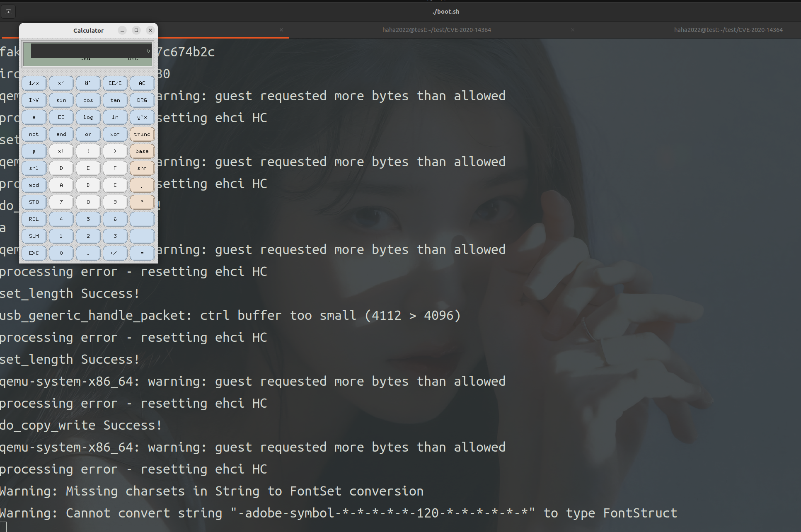
Task: Close the second terminal tab
Action: click(573, 30)
